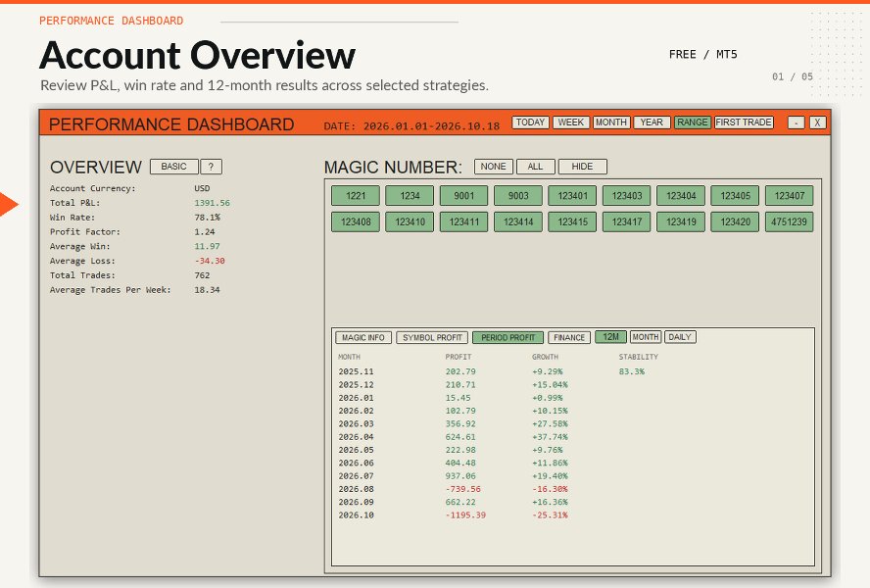Toggle magic number 123404
Image resolution: width=870 pixels, height=588 pixels.
pyautogui.click(x=681, y=195)
